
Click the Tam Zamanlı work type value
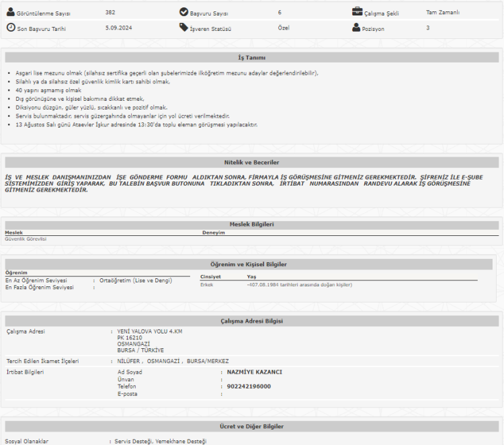[442, 12]
